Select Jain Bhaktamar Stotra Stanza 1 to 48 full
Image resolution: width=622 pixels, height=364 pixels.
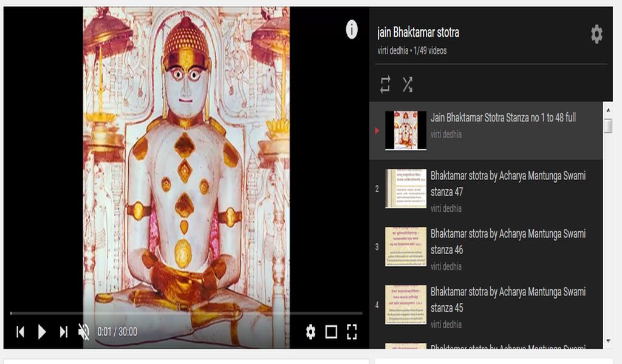(503, 118)
